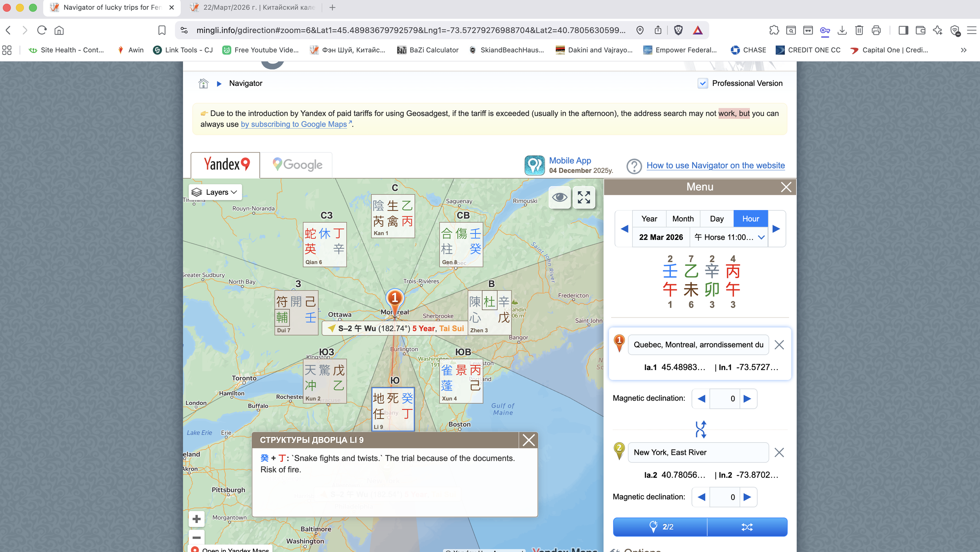Open the Mobile App icon
Viewport: 980px width, 552px height.
click(534, 165)
